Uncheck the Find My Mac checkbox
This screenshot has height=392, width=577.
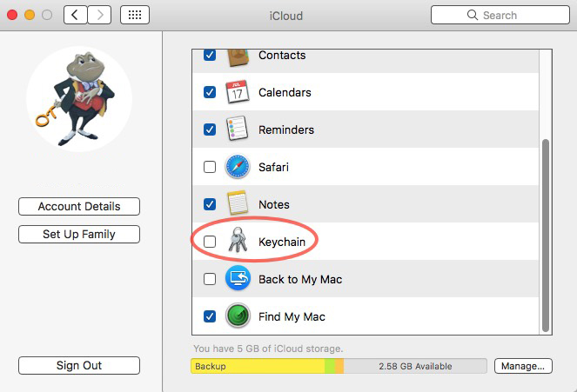coord(210,316)
